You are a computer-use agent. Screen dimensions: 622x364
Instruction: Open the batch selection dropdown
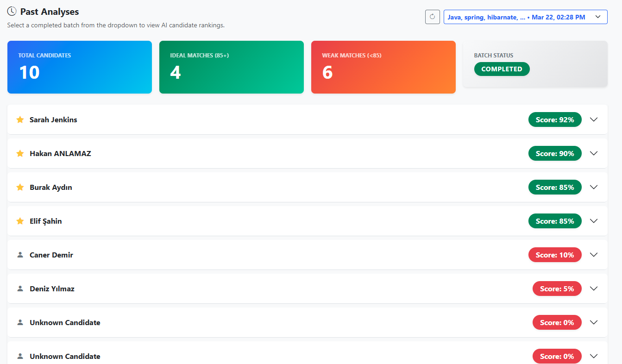(526, 17)
